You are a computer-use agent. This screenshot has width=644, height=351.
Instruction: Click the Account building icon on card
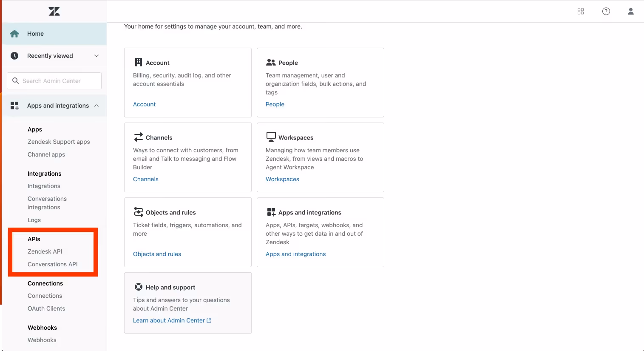(139, 62)
